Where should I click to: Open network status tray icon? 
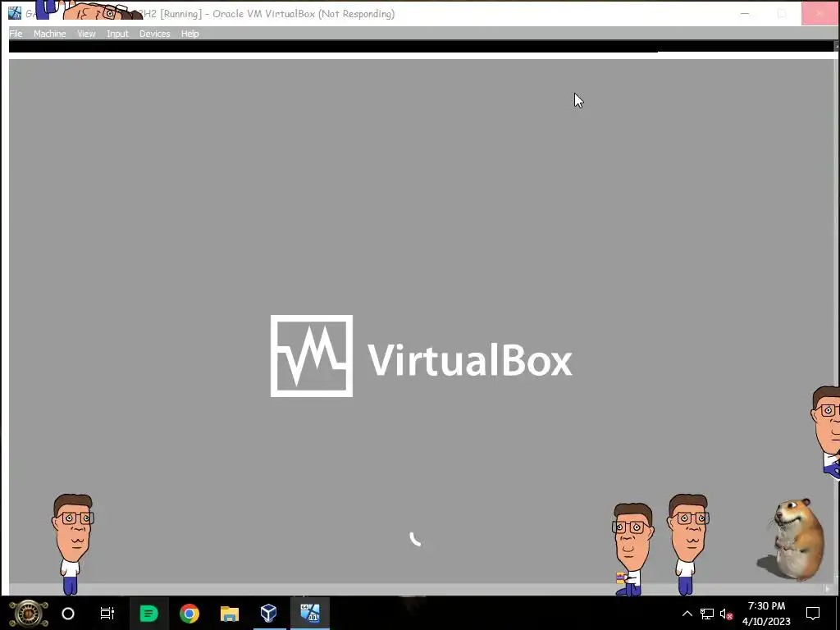click(x=707, y=614)
